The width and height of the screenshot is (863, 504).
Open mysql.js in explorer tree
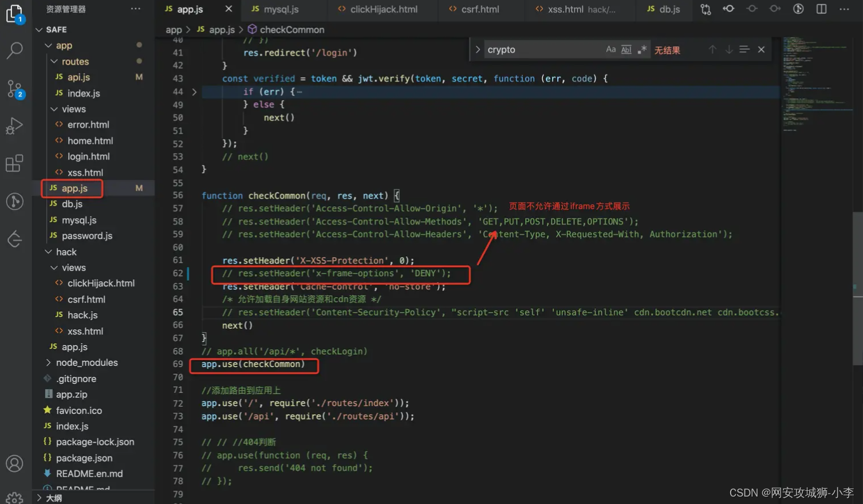pyautogui.click(x=79, y=220)
